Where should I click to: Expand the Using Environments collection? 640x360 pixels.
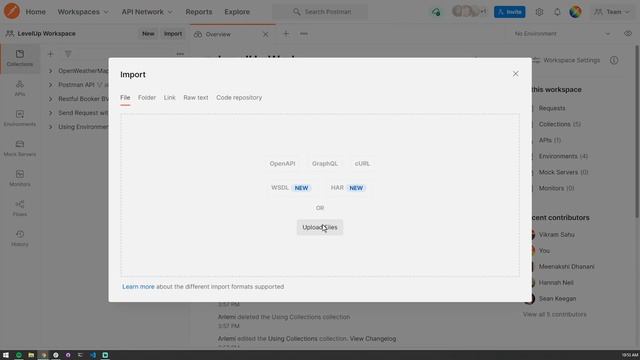point(51,127)
